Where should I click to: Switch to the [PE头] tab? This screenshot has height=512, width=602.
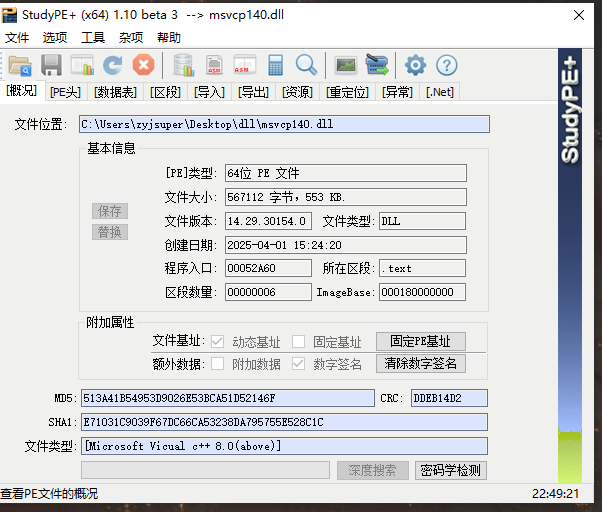pyautogui.click(x=66, y=92)
